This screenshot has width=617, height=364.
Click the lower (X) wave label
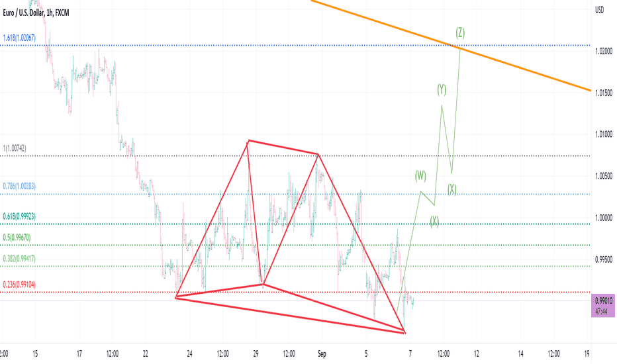click(x=434, y=222)
